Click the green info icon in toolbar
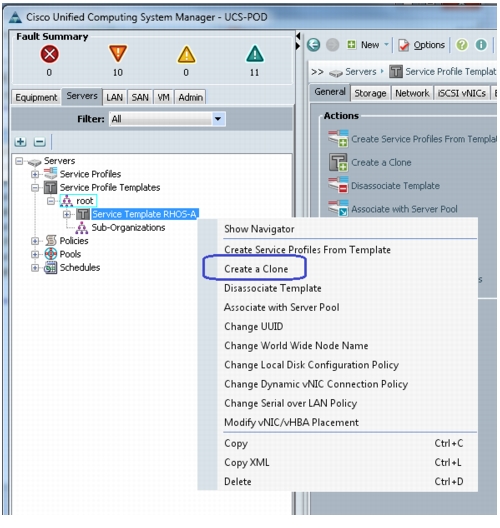Image resolution: width=500 pixels, height=528 pixels. pos(481,45)
